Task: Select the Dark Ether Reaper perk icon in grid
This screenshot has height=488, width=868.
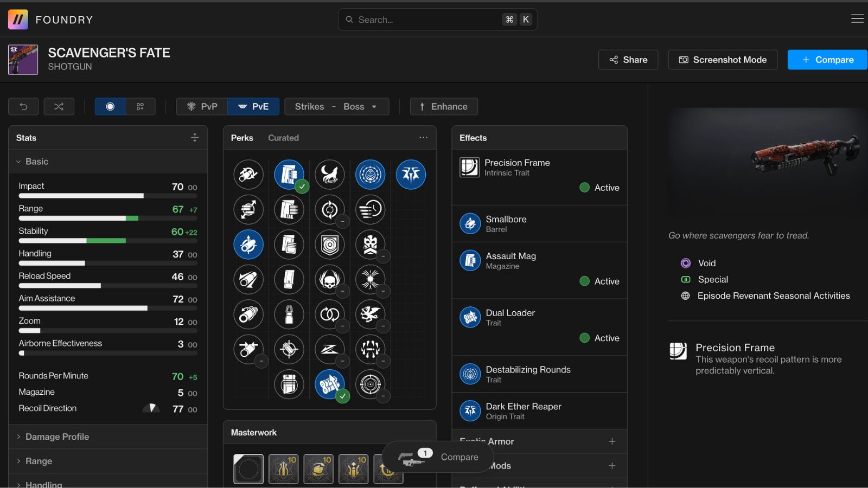Action: (x=411, y=175)
